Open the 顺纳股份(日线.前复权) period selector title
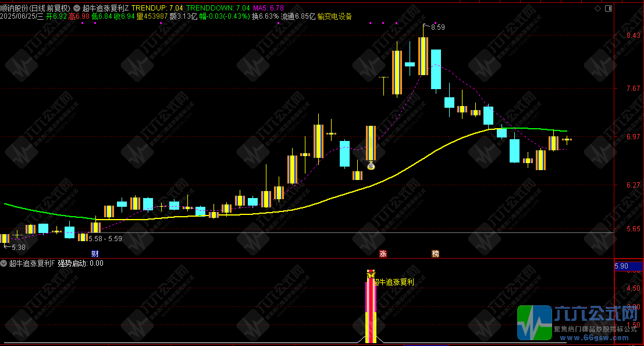The image size is (644, 346). (35, 8)
